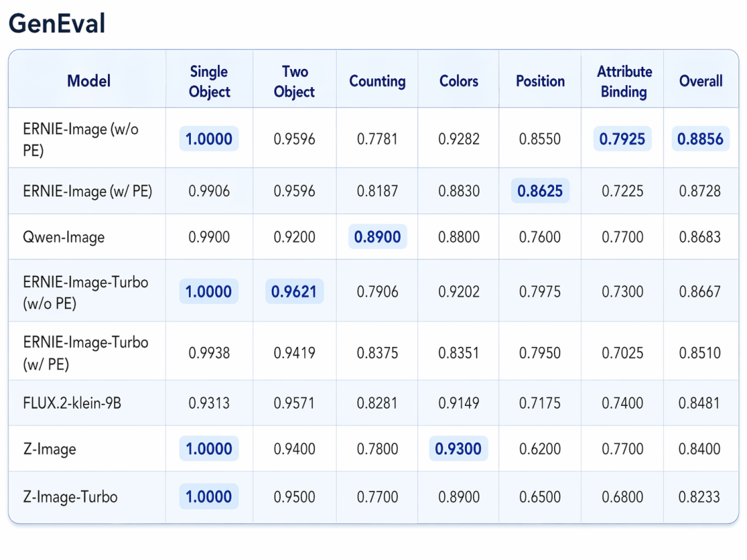
Task: Click the Z-Image-Turbo model name
Action: pyautogui.click(x=70, y=497)
